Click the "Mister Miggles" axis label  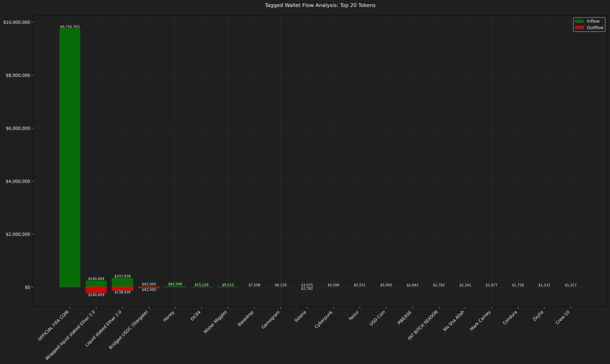pos(216,322)
